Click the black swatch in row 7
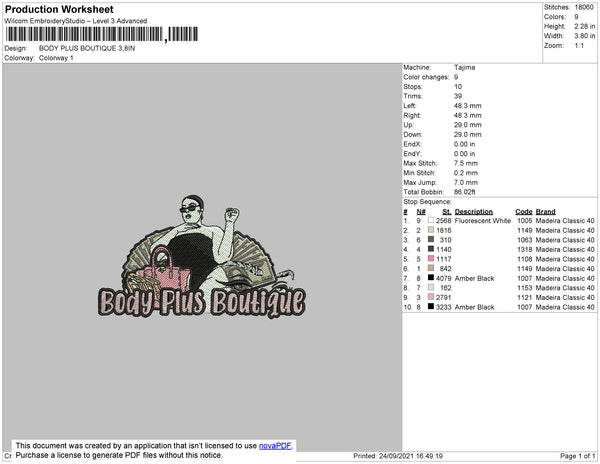 [x=431, y=278]
